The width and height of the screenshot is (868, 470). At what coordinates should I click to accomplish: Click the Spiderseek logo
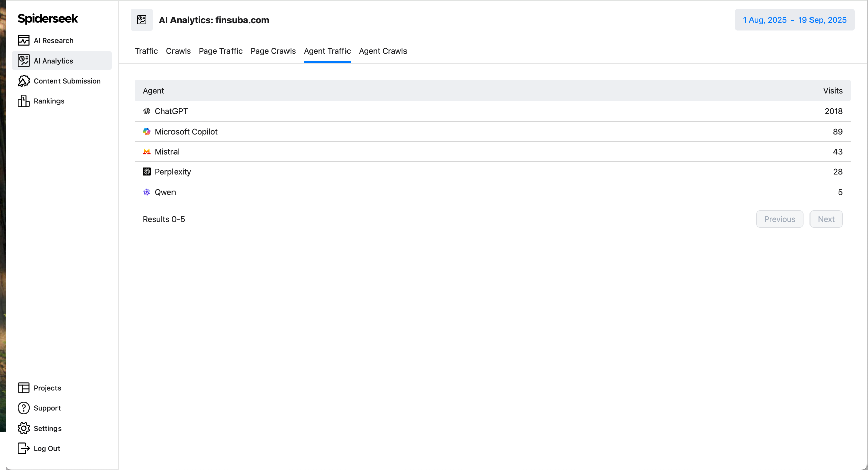[x=47, y=19]
